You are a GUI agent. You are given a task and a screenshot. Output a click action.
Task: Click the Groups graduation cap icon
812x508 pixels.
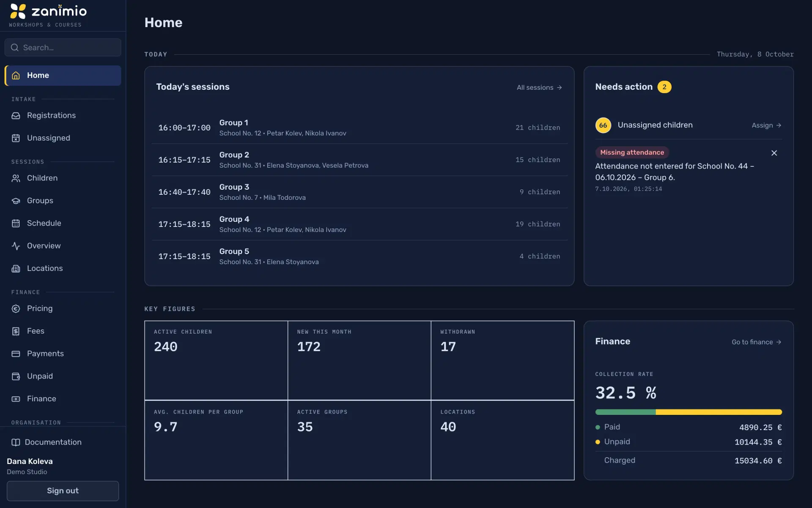(16, 201)
